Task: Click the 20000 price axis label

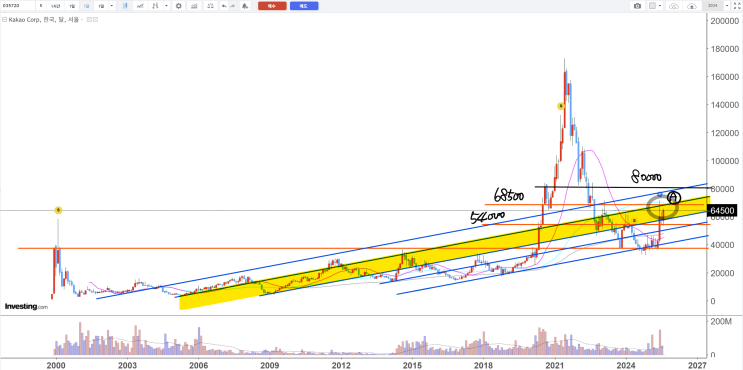Action: pos(722,273)
